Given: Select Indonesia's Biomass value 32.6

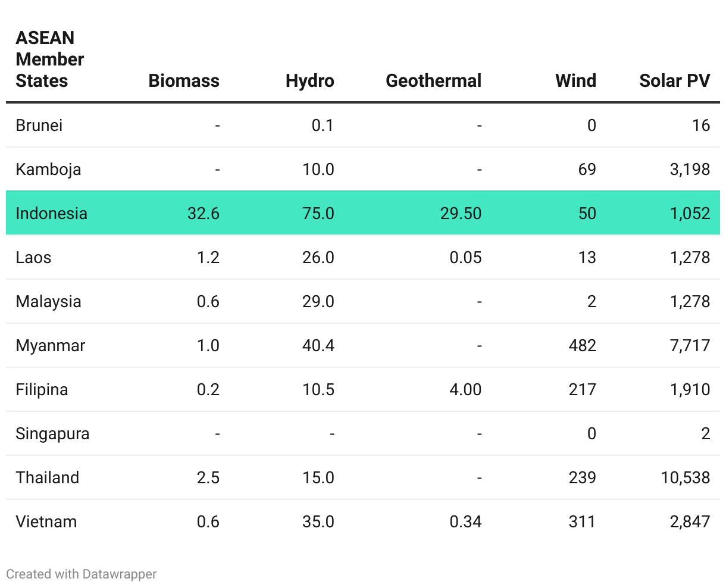Looking at the screenshot, I should (203, 214).
